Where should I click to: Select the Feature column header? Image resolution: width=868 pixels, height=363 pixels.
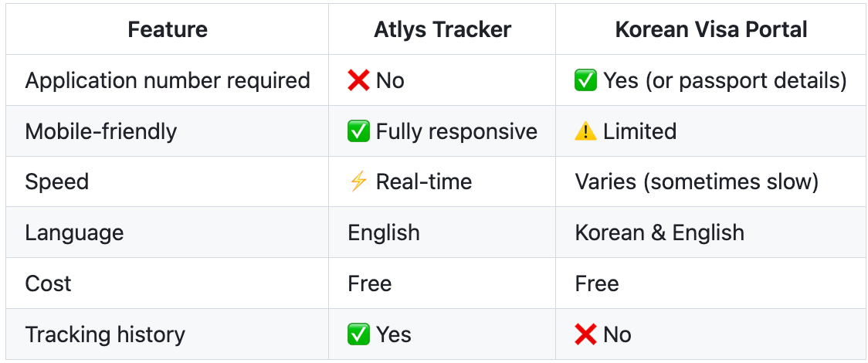coord(168,29)
